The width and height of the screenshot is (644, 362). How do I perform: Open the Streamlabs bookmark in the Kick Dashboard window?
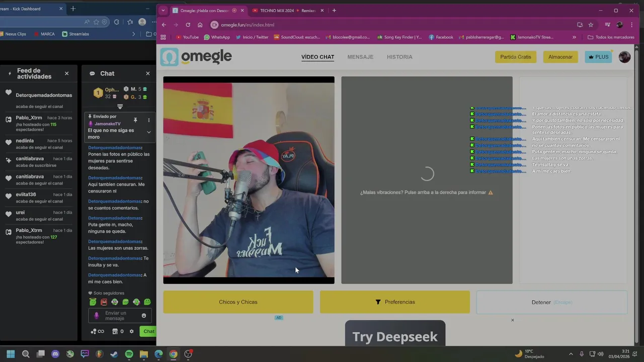coord(75,34)
